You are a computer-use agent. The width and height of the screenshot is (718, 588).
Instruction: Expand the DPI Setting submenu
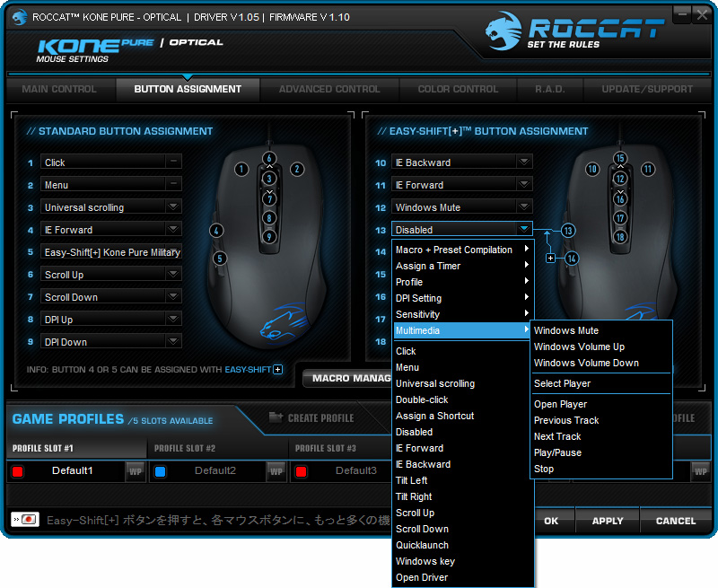463,299
